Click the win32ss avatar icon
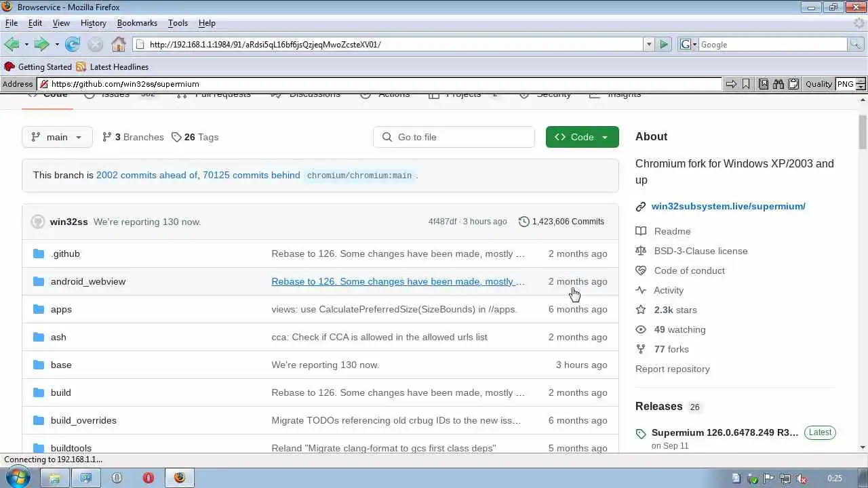 point(38,222)
